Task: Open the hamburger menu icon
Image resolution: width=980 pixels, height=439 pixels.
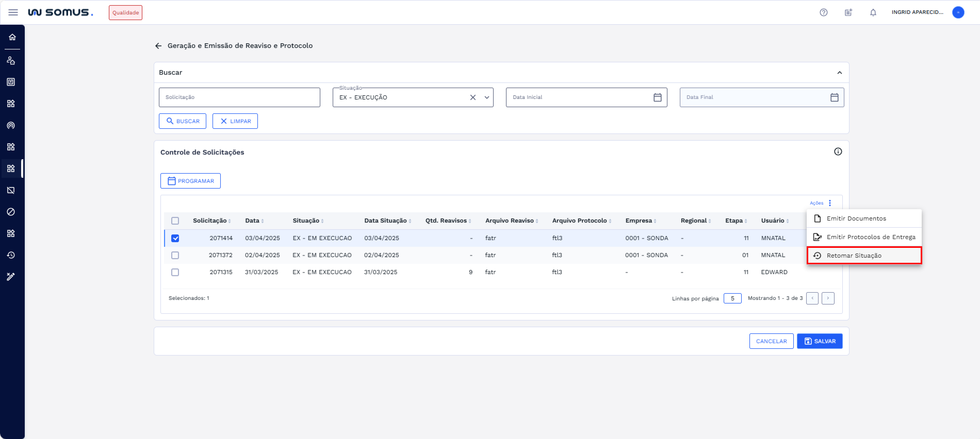Action: (13, 13)
